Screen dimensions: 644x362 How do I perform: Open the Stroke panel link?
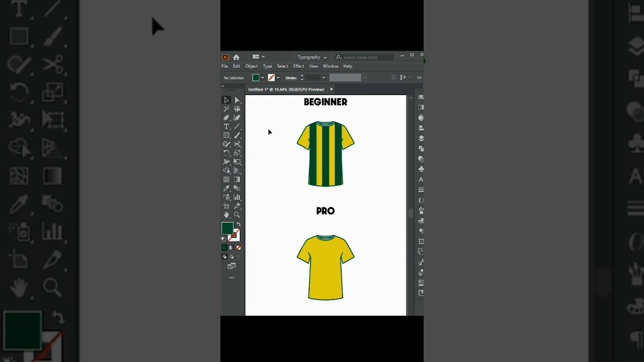[291, 78]
